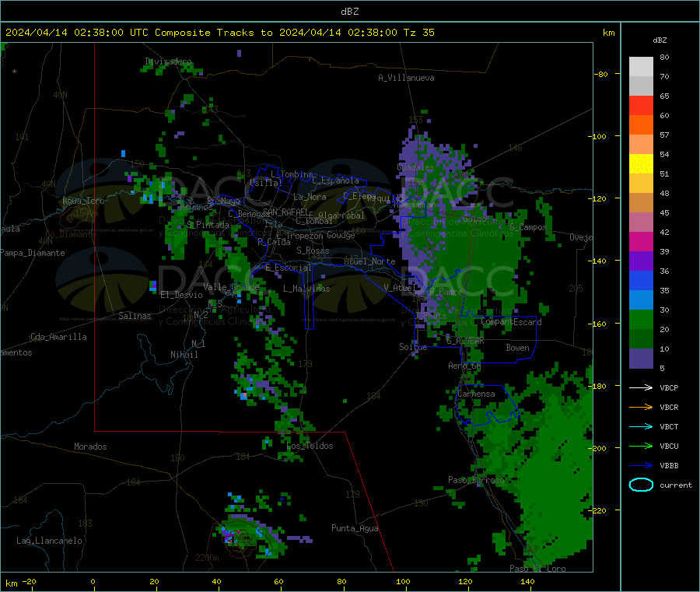Click the Valle_Grande map label

pos(231,287)
